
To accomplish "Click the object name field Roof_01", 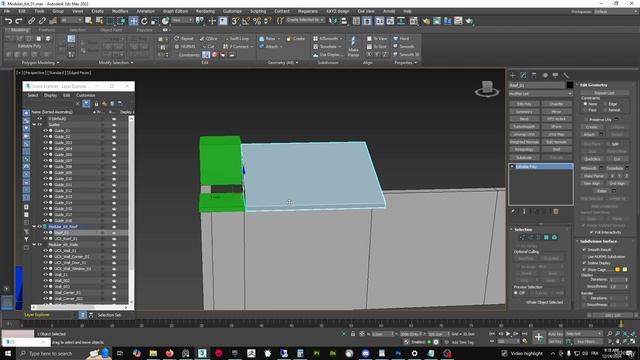I will [537, 85].
